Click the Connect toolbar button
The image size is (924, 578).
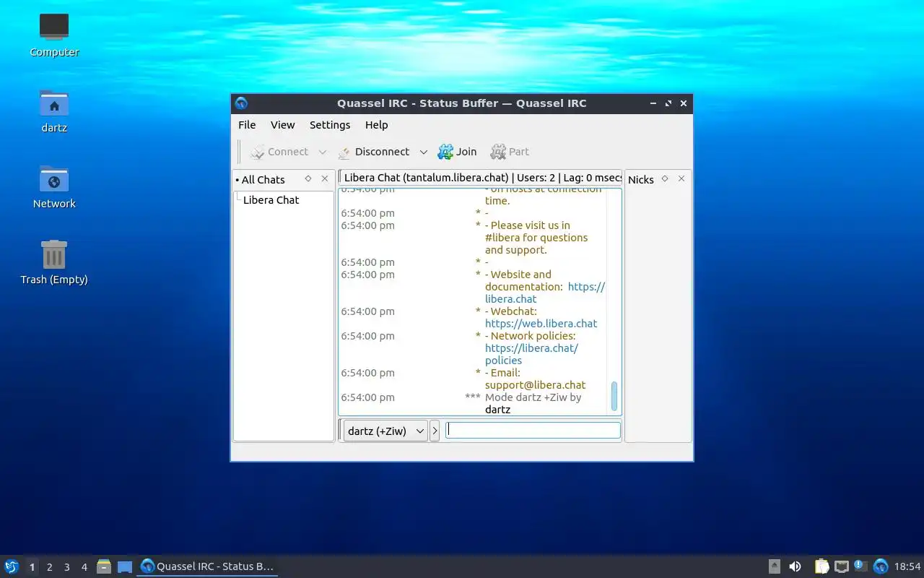[x=279, y=152]
